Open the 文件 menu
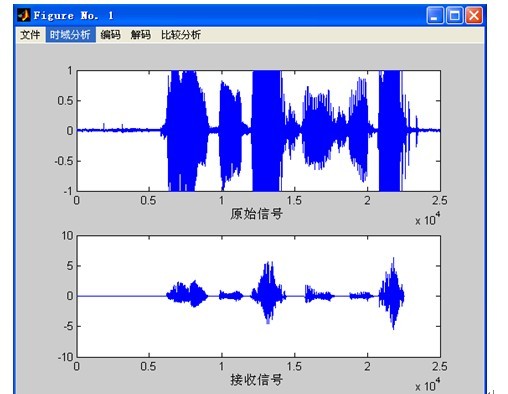Screen dimensions: 508x394 (x=30, y=35)
